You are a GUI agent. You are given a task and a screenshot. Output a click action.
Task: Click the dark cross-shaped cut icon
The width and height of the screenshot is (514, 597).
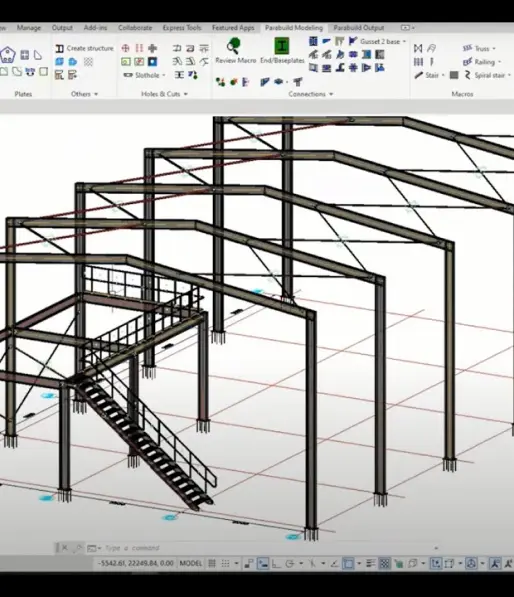[x=152, y=48]
